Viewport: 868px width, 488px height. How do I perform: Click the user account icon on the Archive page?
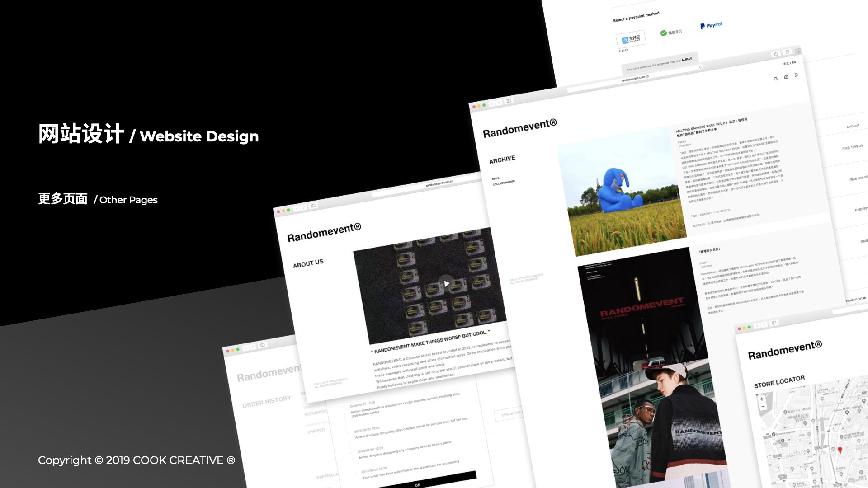(796, 75)
